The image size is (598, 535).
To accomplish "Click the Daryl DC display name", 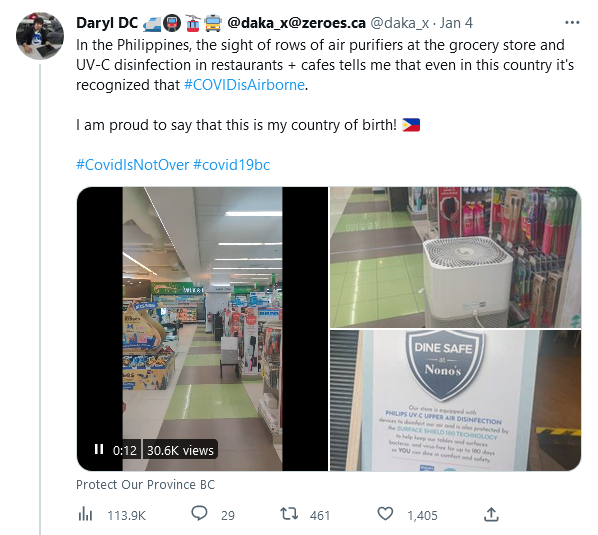I will coord(107,23).
